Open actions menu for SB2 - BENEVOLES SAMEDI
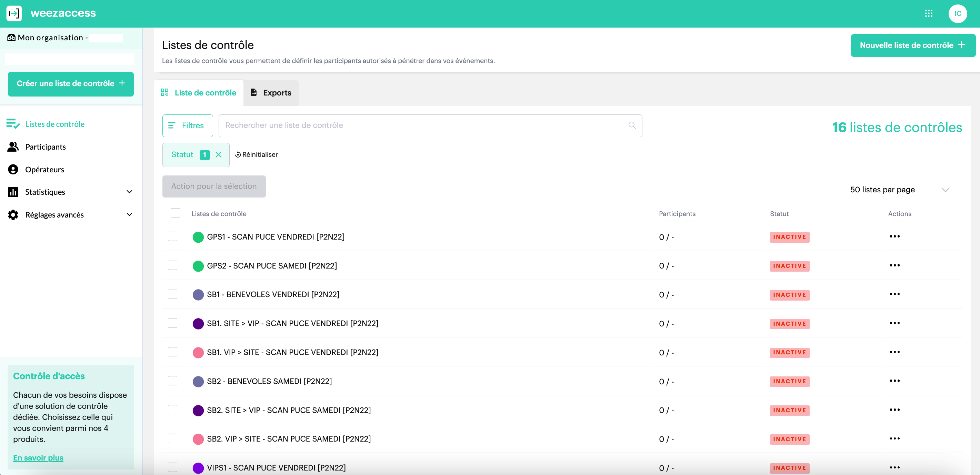The width and height of the screenshot is (980, 475). pos(894,381)
